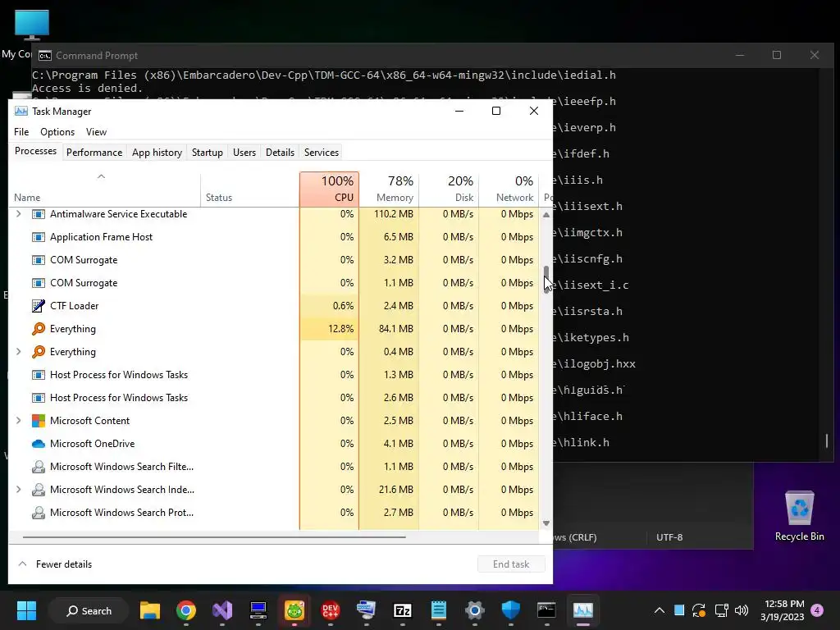Open Dev-C++ from the taskbar
The image size is (840, 630).
330,610
